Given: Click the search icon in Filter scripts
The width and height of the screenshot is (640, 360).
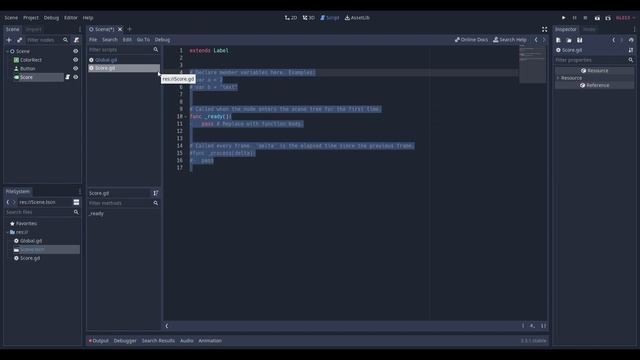Looking at the screenshot, I should pyautogui.click(x=156, y=50).
